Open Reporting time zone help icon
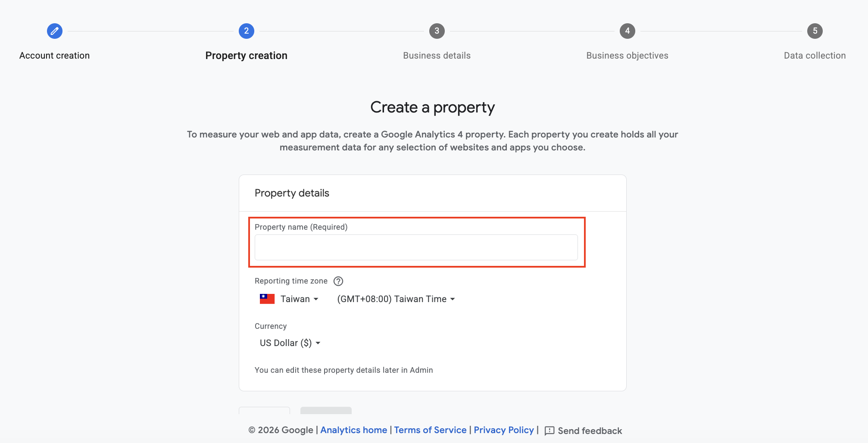The image size is (868, 443). 339,281
